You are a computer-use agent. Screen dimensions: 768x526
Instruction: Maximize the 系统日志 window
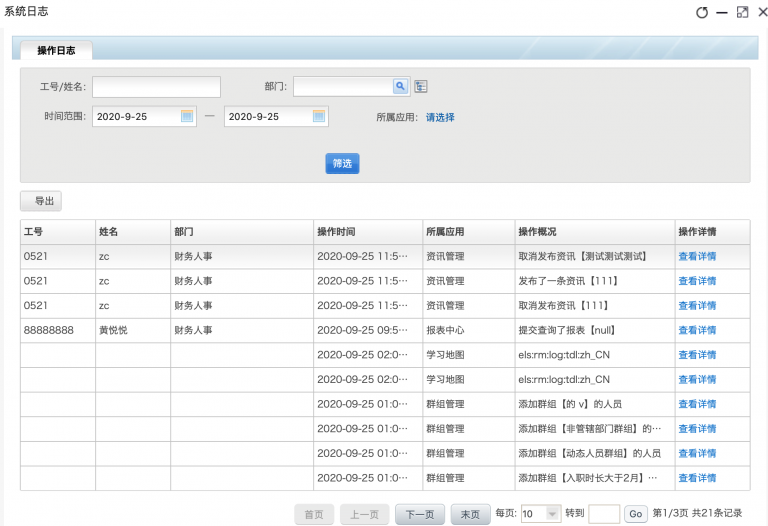pos(743,12)
